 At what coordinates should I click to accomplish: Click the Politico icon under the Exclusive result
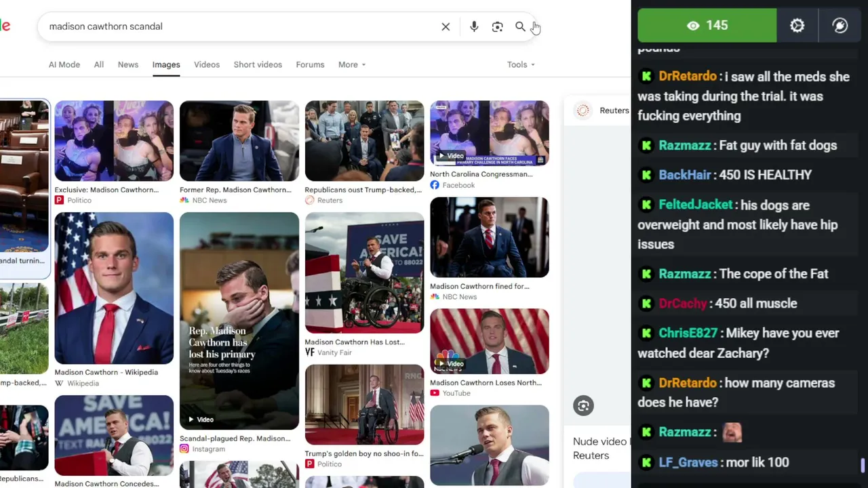tap(59, 200)
